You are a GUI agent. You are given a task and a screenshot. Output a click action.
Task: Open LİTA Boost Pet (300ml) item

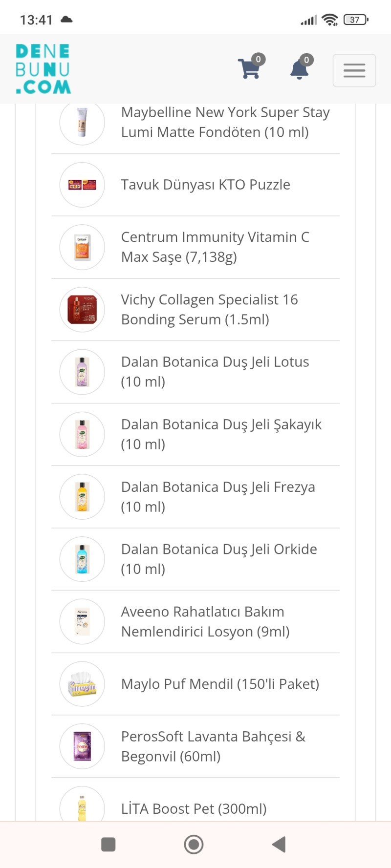tap(194, 808)
